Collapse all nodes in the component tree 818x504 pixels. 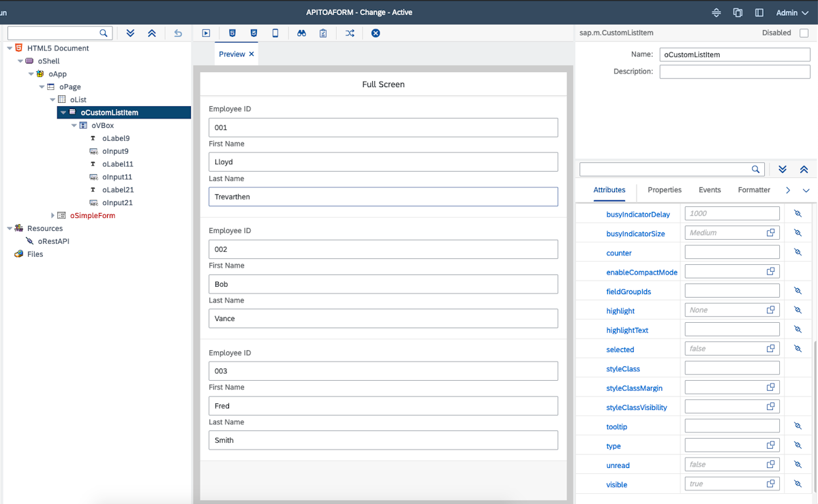pos(152,33)
